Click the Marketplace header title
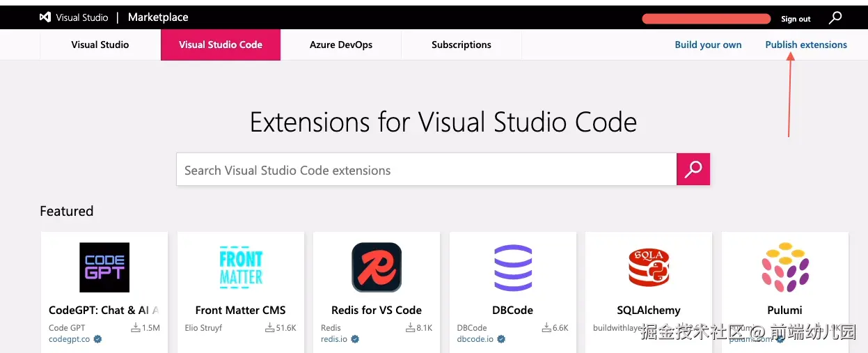The width and height of the screenshot is (868, 353). pos(158,17)
